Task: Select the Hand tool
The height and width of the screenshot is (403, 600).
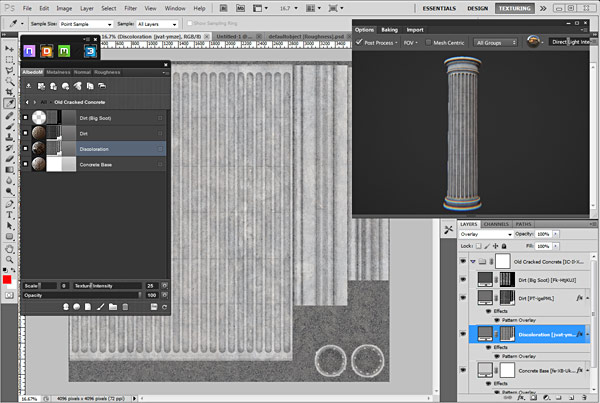Action: coord(9,249)
